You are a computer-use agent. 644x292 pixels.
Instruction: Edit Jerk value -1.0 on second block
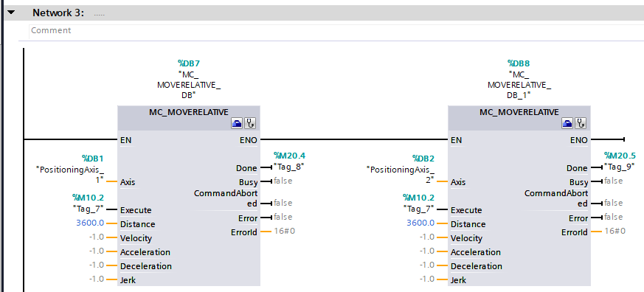[427, 279]
